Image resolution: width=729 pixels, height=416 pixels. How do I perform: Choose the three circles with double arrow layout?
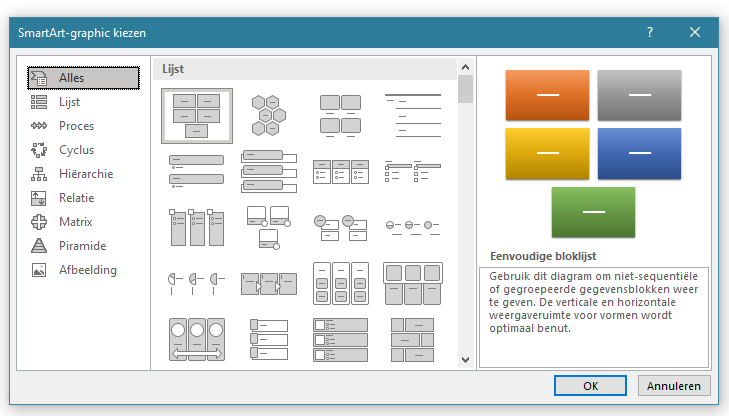pos(197,339)
